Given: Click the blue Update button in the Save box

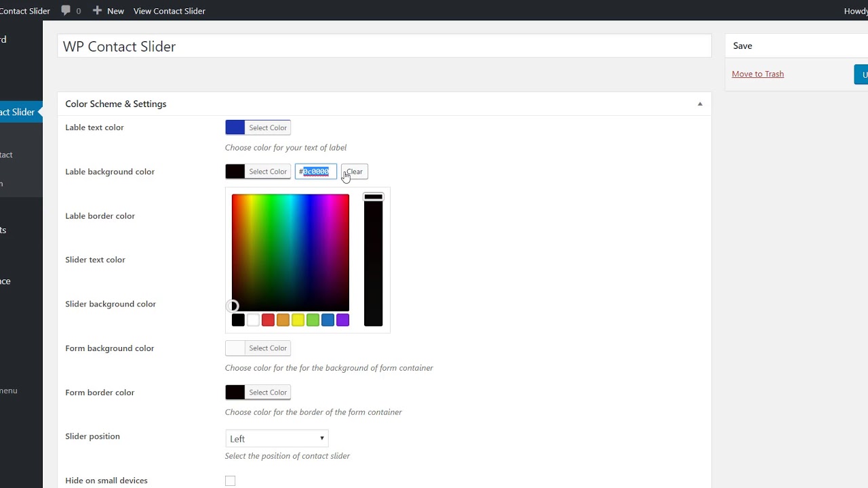Looking at the screenshot, I should tap(861, 74).
